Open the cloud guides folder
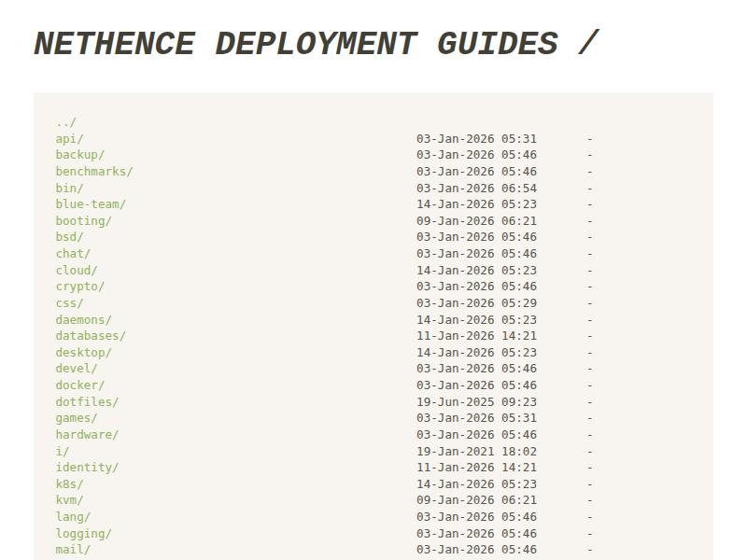 [x=73, y=270]
